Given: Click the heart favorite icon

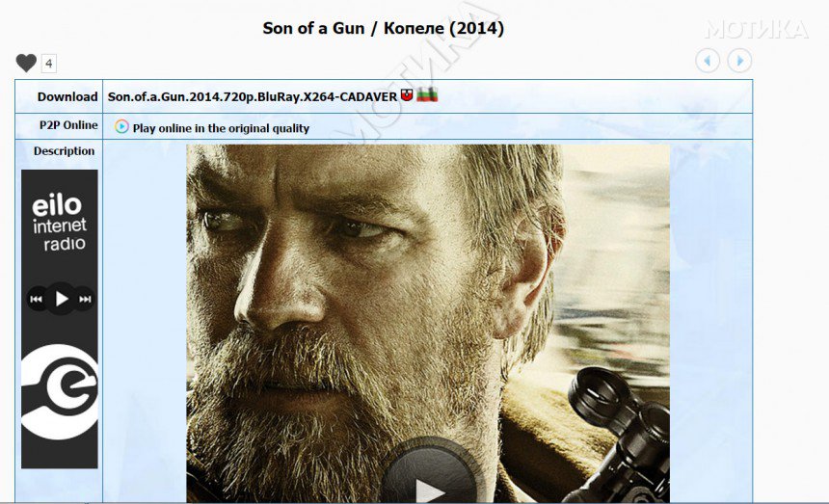Looking at the screenshot, I should click(26, 63).
